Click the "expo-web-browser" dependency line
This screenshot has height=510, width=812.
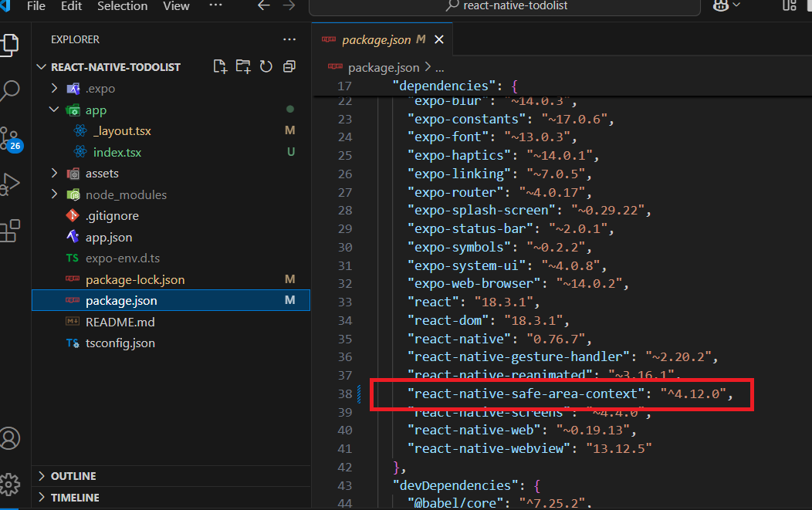[518, 284]
